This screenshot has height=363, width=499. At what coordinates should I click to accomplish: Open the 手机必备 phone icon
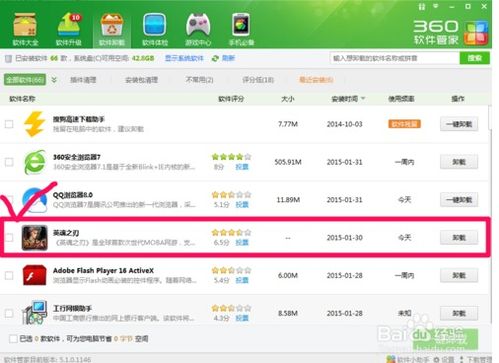coord(241,25)
